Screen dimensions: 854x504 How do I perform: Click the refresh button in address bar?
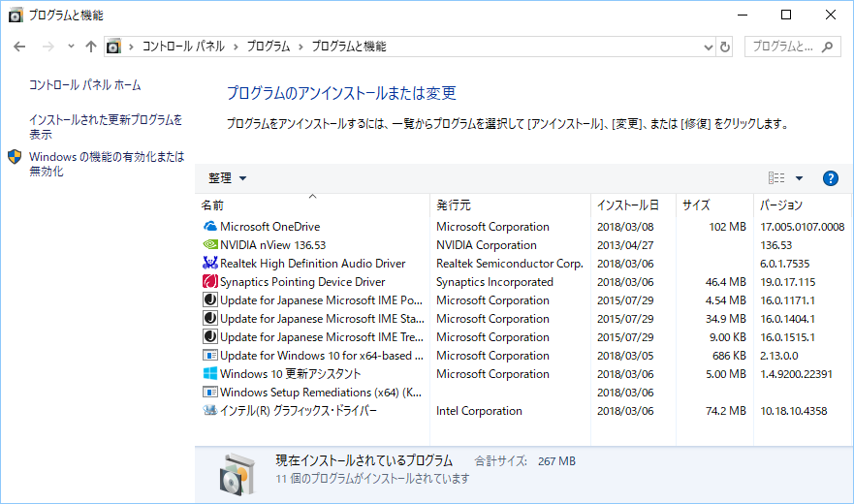pyautogui.click(x=725, y=47)
